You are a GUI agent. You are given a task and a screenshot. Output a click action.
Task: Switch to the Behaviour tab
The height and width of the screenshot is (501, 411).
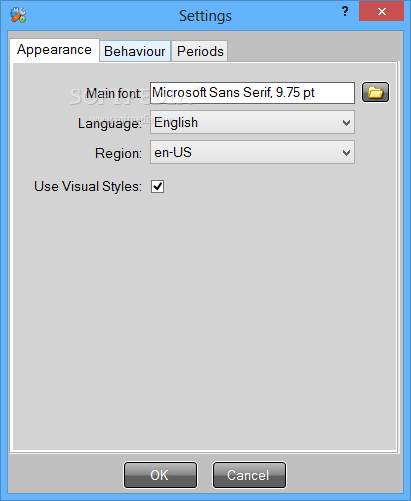pyautogui.click(x=135, y=51)
